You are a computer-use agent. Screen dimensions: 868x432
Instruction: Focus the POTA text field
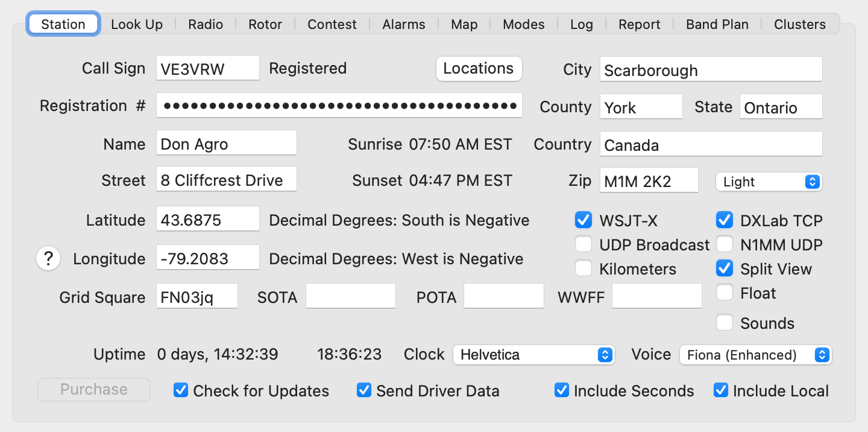(503, 297)
